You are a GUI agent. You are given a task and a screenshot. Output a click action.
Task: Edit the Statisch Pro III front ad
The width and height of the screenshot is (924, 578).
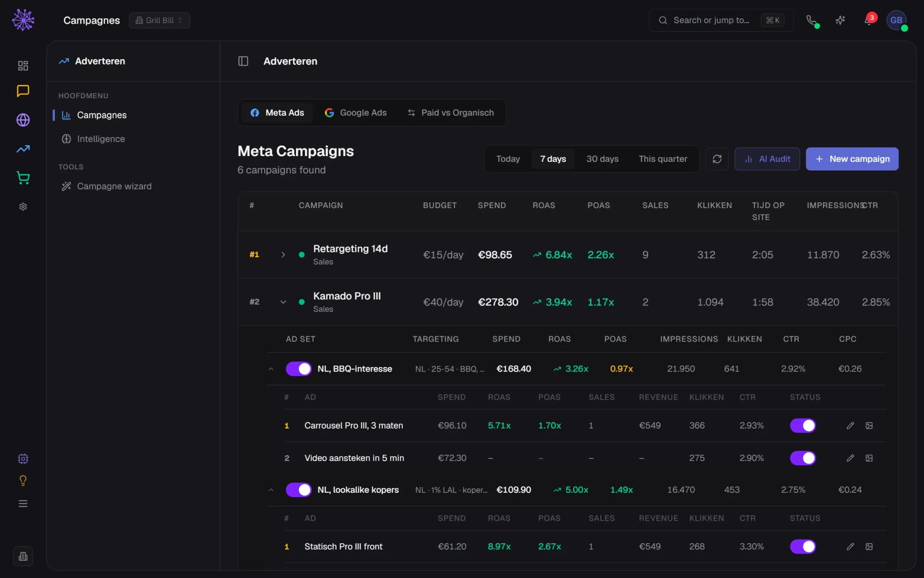pyautogui.click(x=850, y=547)
